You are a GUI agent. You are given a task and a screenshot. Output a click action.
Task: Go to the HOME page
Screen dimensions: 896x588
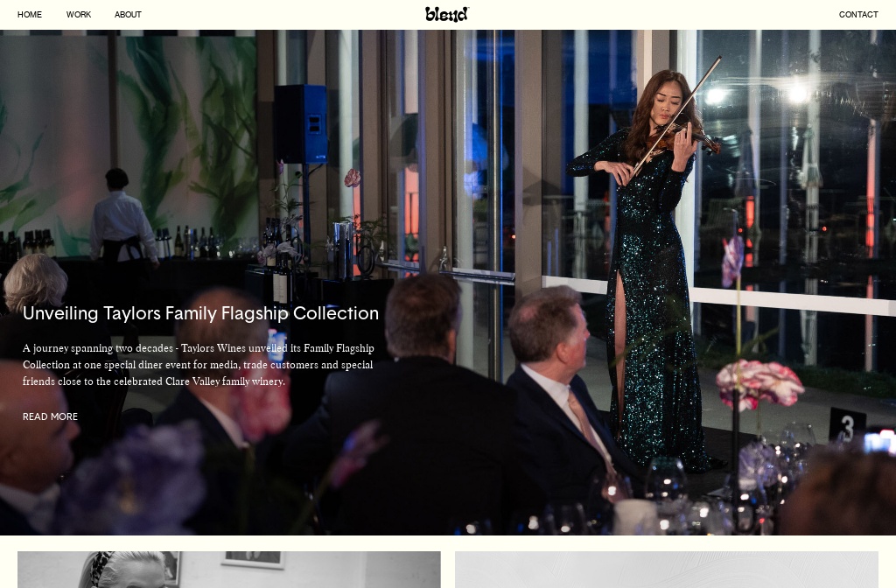tap(30, 14)
